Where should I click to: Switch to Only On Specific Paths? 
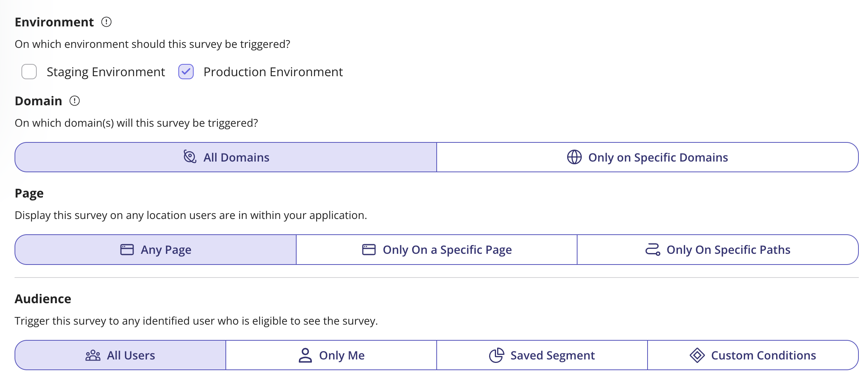[x=718, y=250]
